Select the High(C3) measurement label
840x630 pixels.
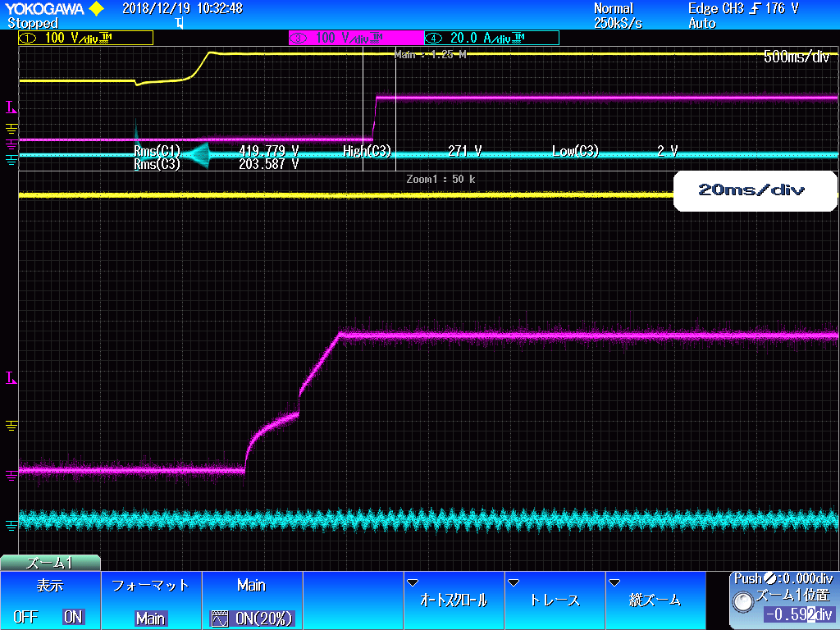(367, 151)
